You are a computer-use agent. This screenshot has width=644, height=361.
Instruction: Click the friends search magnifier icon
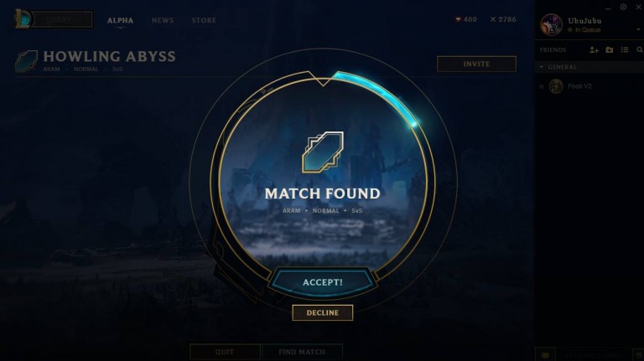[640, 50]
